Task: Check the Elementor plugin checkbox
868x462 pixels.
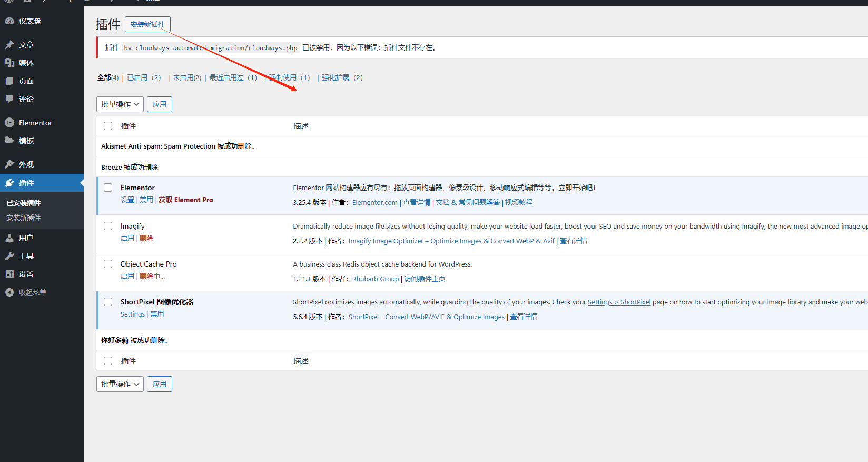Action: click(x=108, y=188)
